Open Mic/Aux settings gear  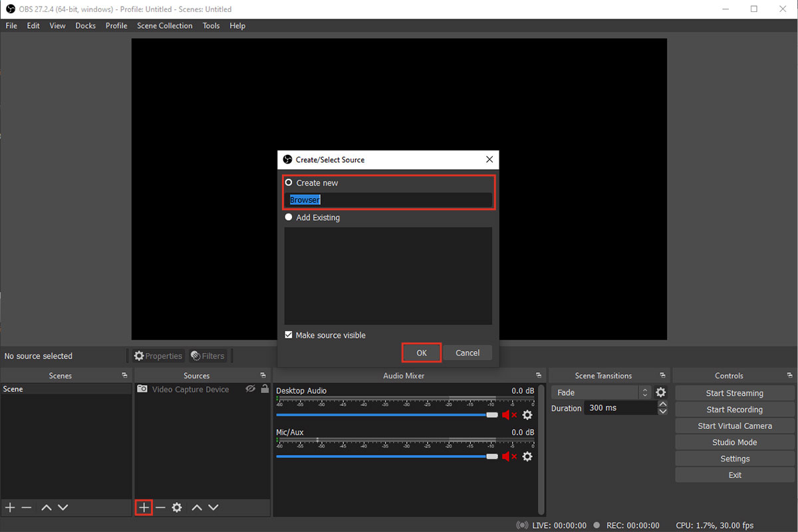[527, 456]
